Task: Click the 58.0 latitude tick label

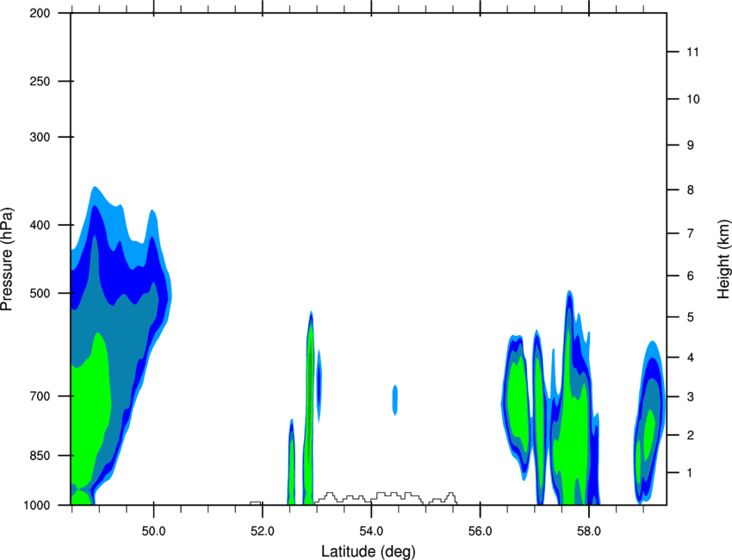Action: point(589,532)
